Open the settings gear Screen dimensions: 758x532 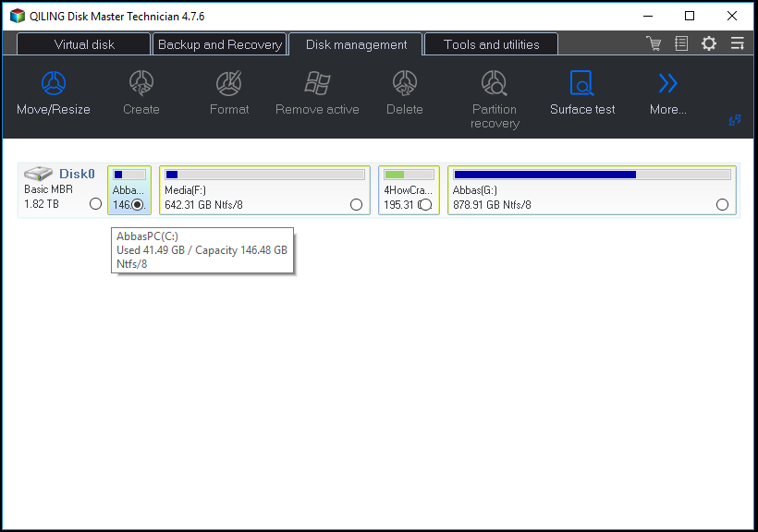[709, 43]
